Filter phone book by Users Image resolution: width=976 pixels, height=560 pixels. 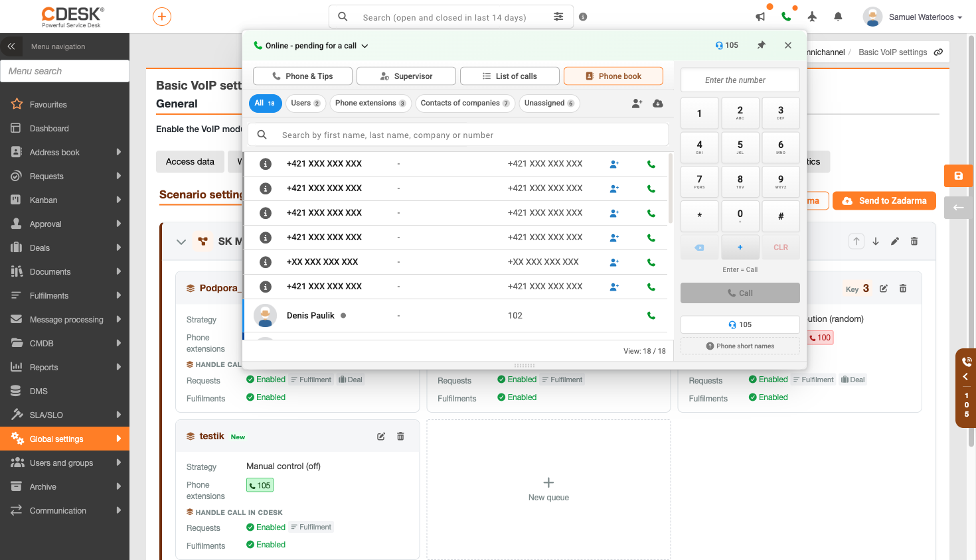coord(305,104)
